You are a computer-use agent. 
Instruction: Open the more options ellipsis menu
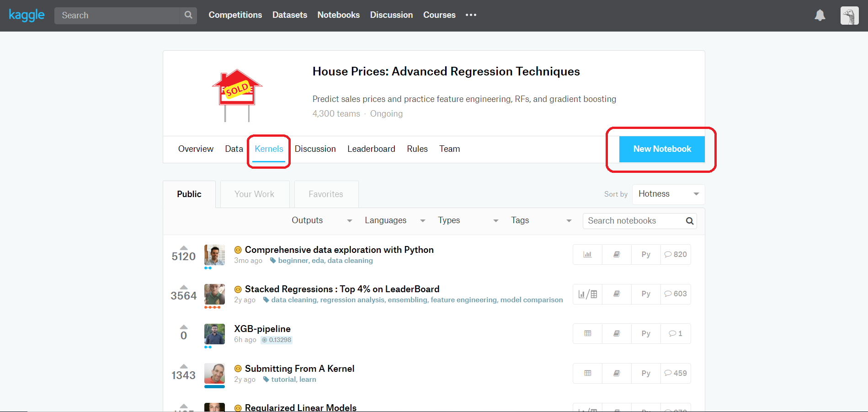(470, 15)
